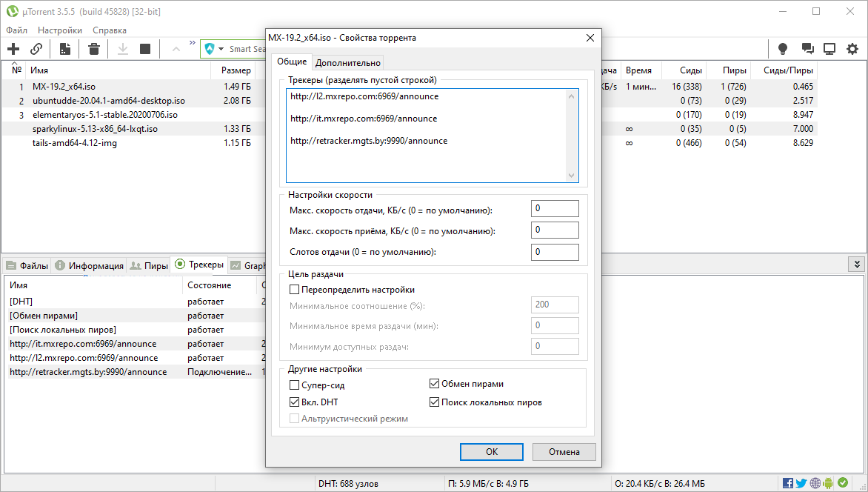Close the torrent properties dialog

(x=590, y=38)
